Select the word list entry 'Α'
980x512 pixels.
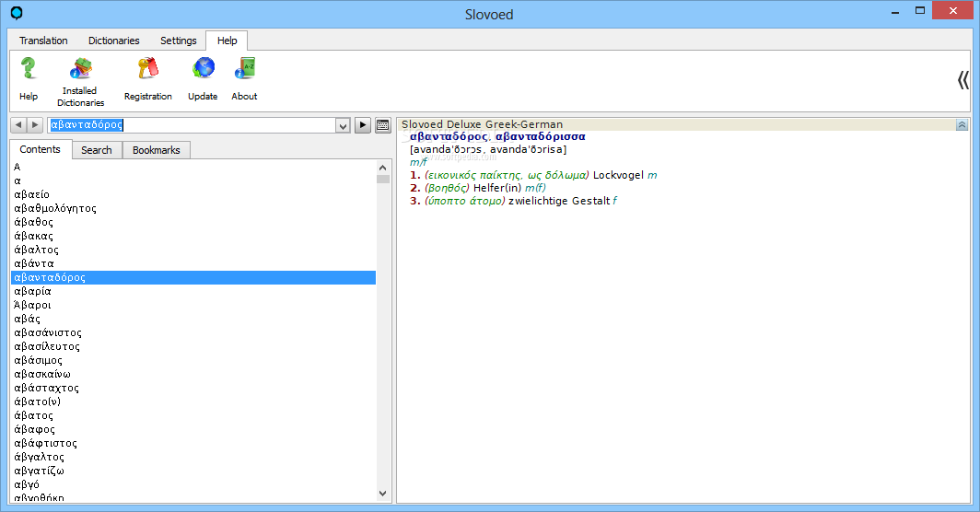(193, 167)
